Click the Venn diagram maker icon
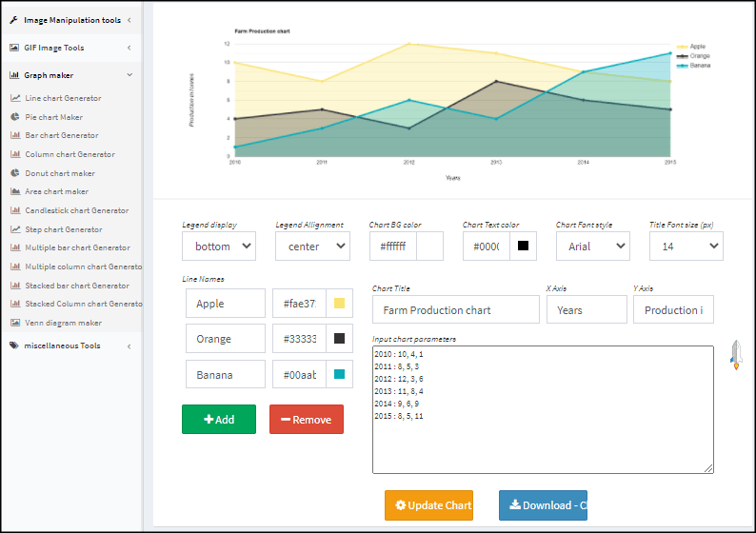This screenshot has width=756, height=533. 15,323
